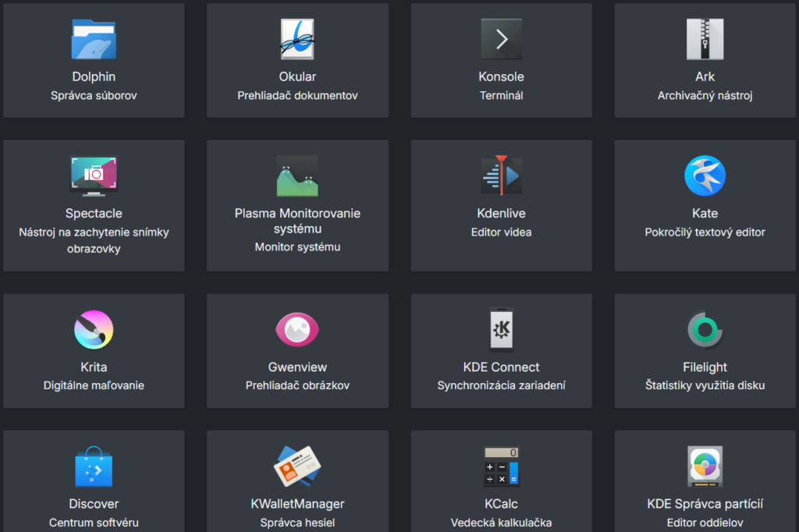Select 'Nástroj na zachytenie snímky obrazovky' text
This screenshot has height=532, width=799.
pyautogui.click(x=94, y=240)
